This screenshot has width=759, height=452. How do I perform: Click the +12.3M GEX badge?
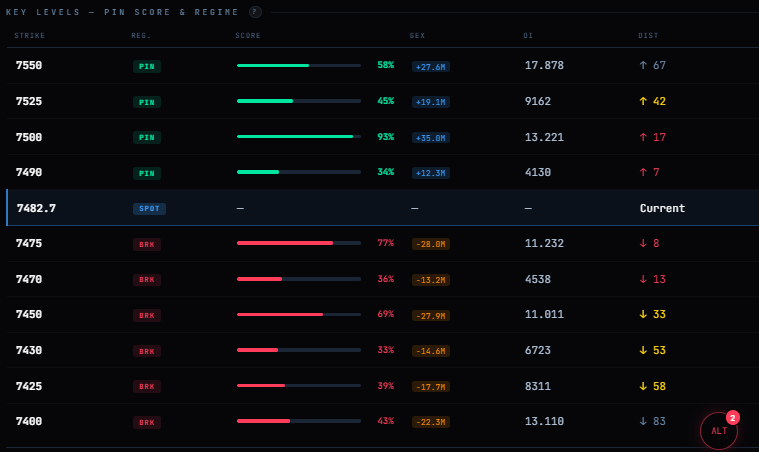[431, 173]
